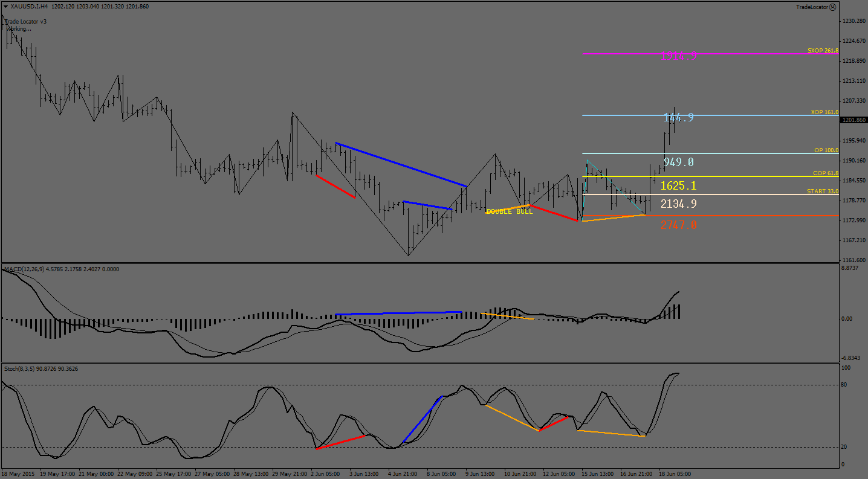Click the magenta 1914.9 value text
868x479 pixels.
678,56
